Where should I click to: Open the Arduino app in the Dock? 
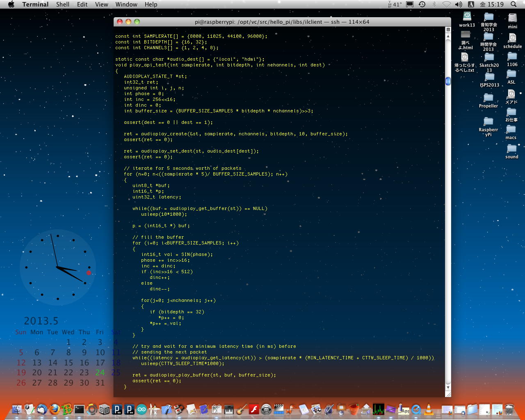(x=142, y=409)
